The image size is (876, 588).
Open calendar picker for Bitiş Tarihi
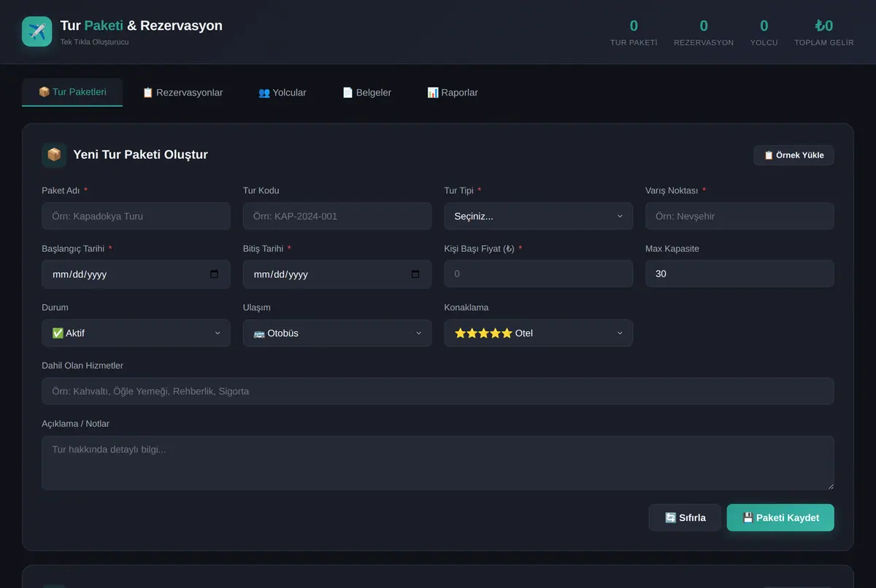click(415, 274)
